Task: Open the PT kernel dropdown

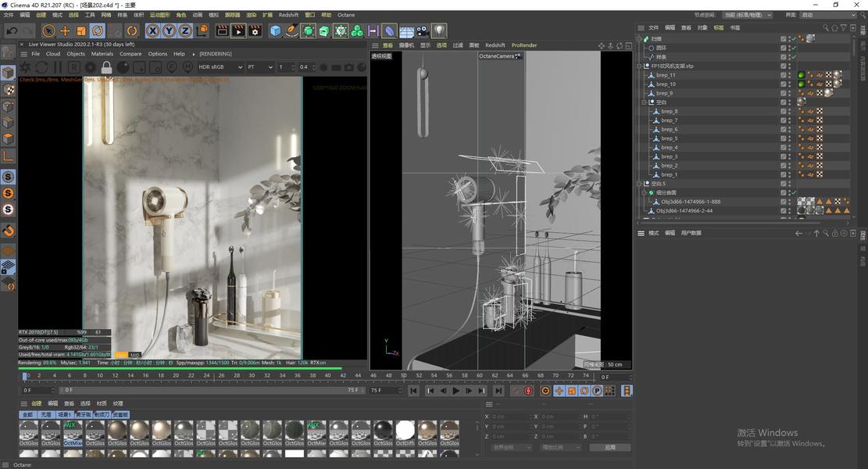Action: [259, 67]
